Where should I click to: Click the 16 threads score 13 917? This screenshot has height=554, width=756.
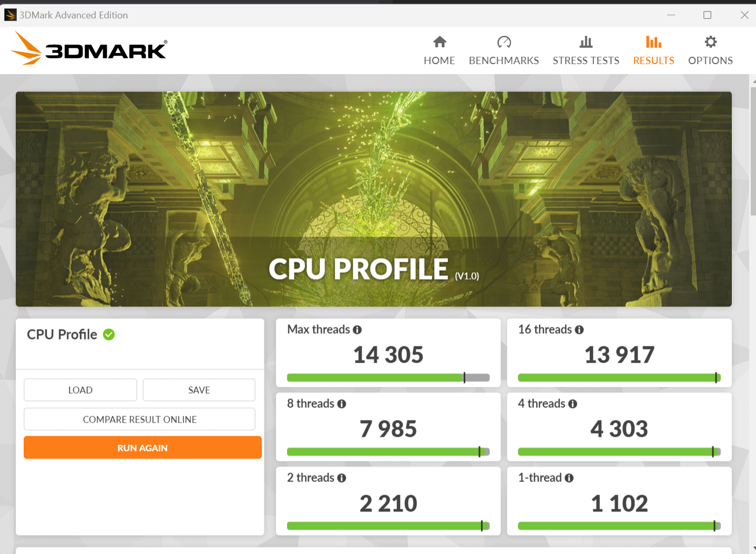(619, 355)
